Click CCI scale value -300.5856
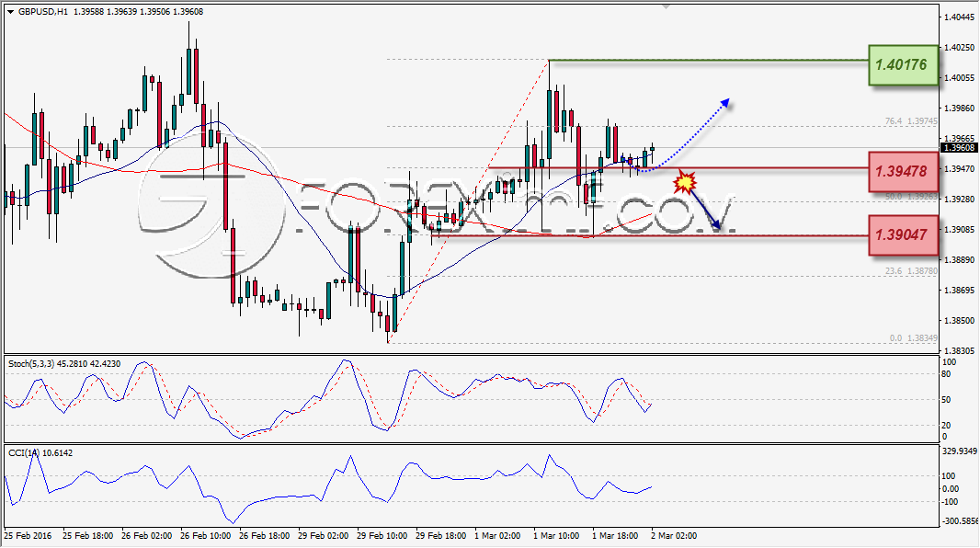 (960, 520)
